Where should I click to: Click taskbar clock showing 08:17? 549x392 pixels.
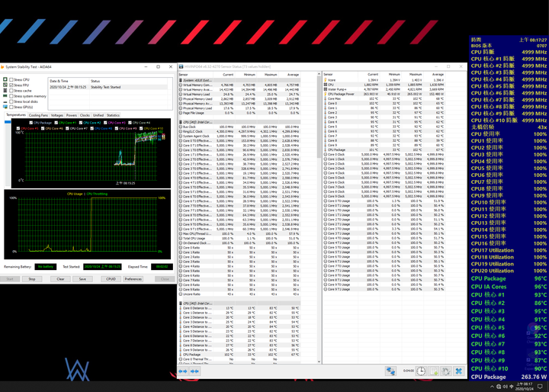(525, 387)
